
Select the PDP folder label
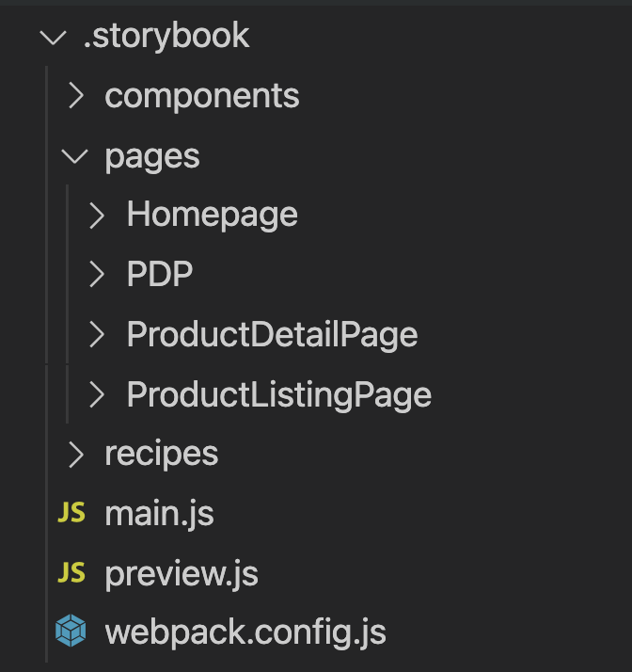[x=160, y=274]
